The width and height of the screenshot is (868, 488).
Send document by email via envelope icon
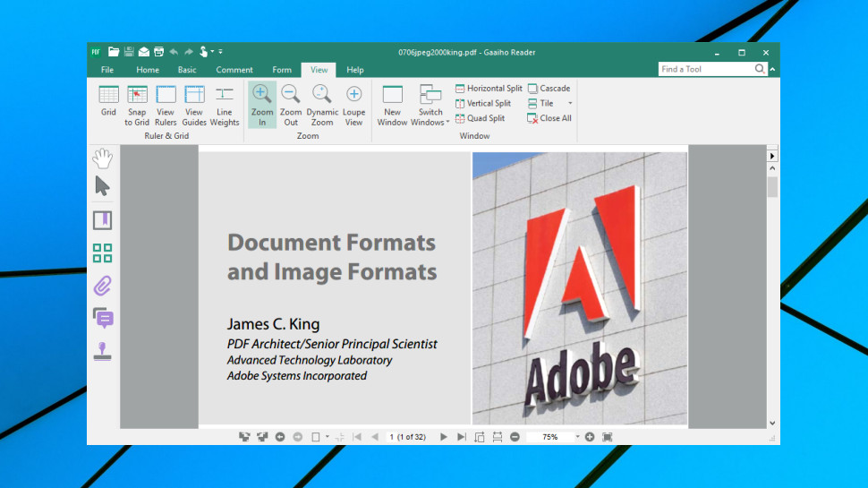click(x=144, y=52)
